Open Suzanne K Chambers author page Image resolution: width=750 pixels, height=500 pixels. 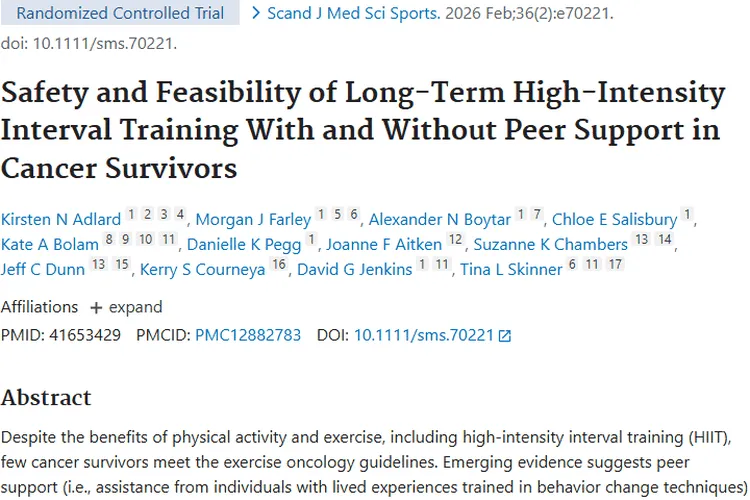point(550,245)
